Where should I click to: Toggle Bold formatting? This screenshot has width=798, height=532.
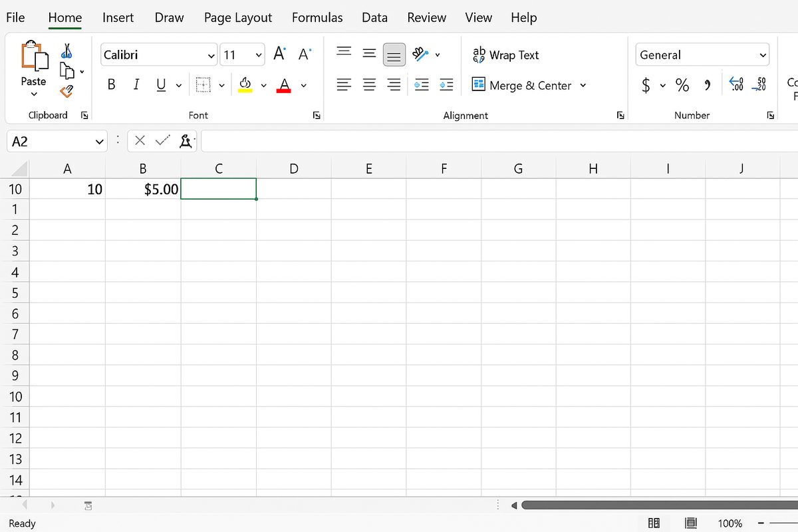click(x=111, y=84)
